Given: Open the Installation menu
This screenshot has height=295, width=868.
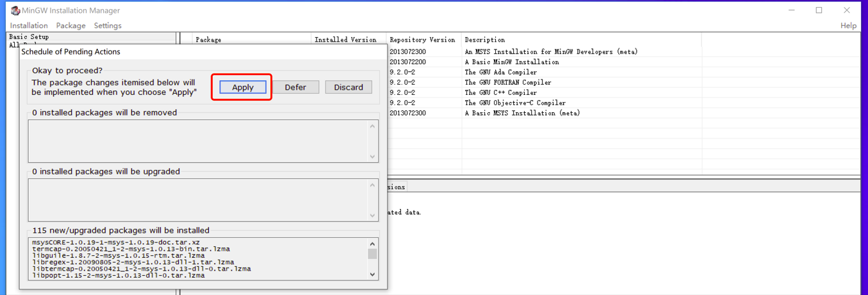Looking at the screenshot, I should [29, 26].
